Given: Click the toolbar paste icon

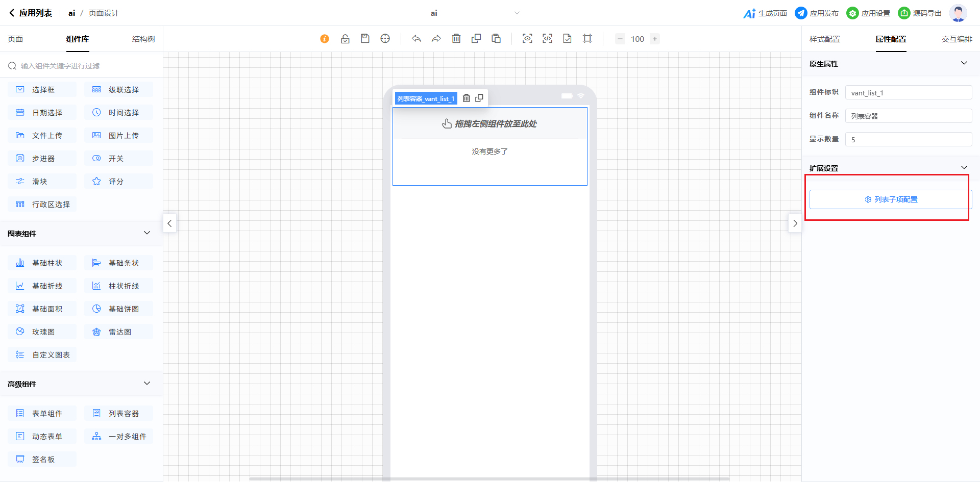Looking at the screenshot, I should click(496, 39).
